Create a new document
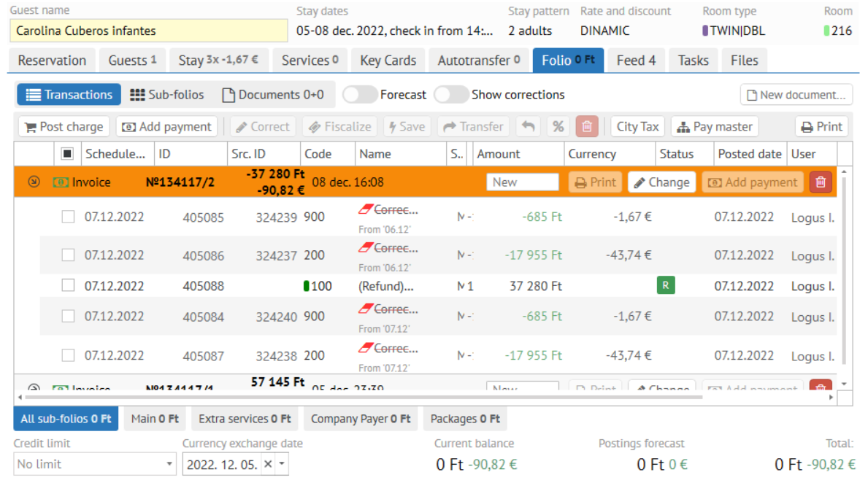The width and height of the screenshot is (868, 491). point(796,95)
